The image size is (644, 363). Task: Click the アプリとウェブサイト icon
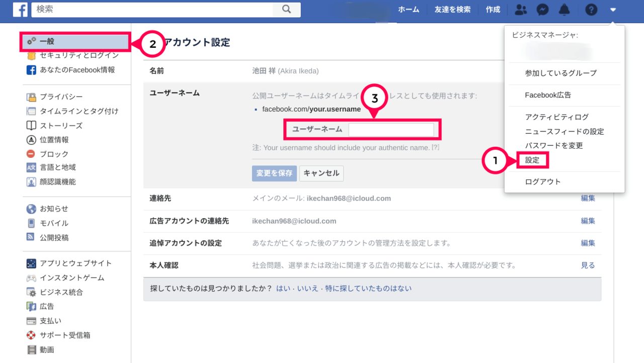(31, 263)
